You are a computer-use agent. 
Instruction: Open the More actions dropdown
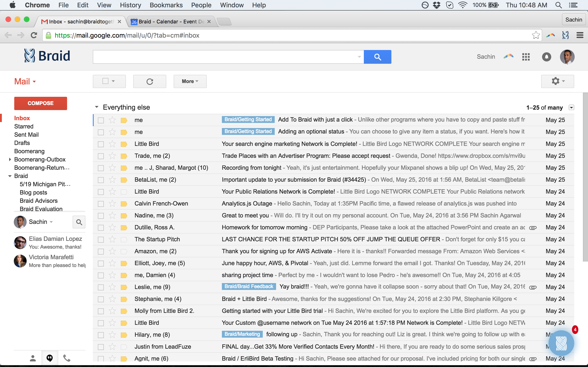190,81
